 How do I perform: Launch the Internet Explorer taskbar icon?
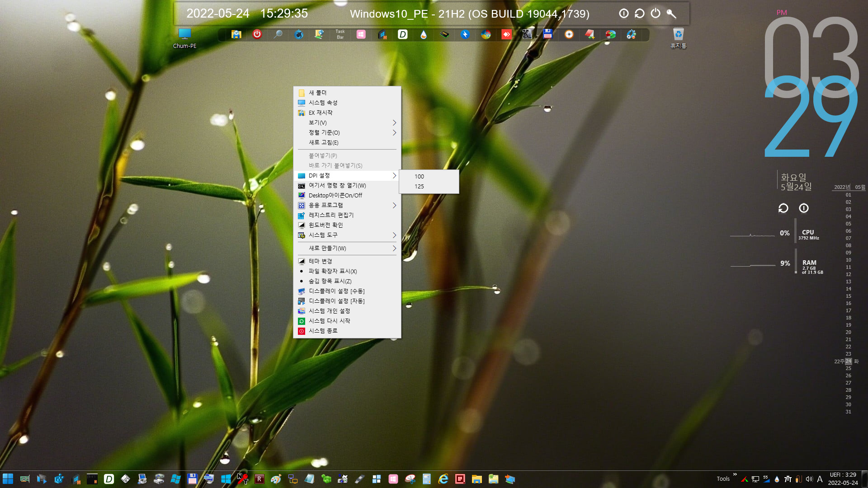tap(443, 479)
